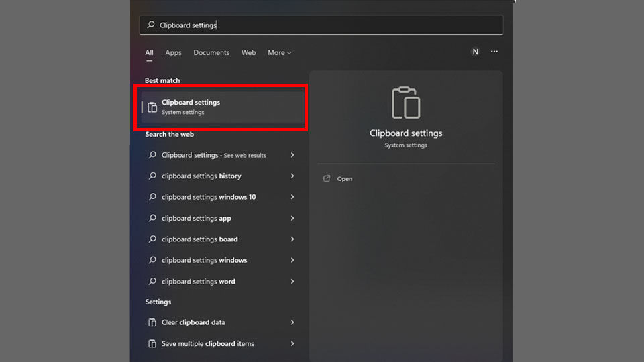Open the Clipboard settings best match result
The image size is (644, 362).
223,107
